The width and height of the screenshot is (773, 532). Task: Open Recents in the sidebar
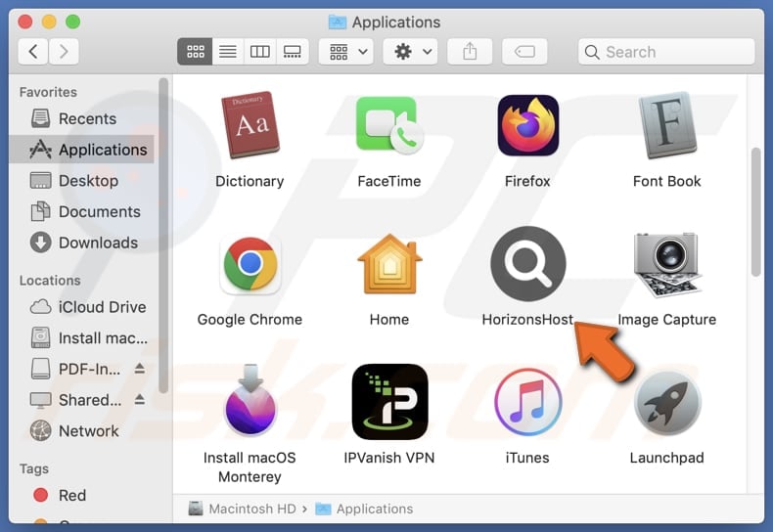(x=82, y=118)
